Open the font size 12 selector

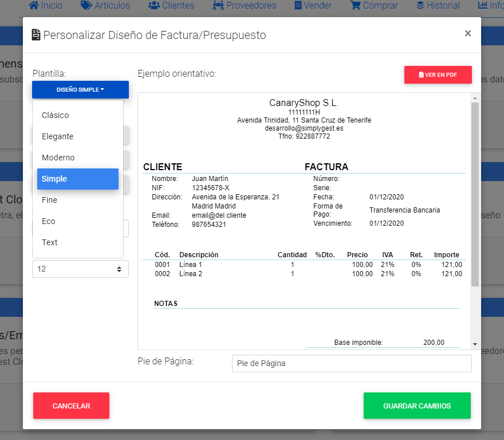(80, 269)
